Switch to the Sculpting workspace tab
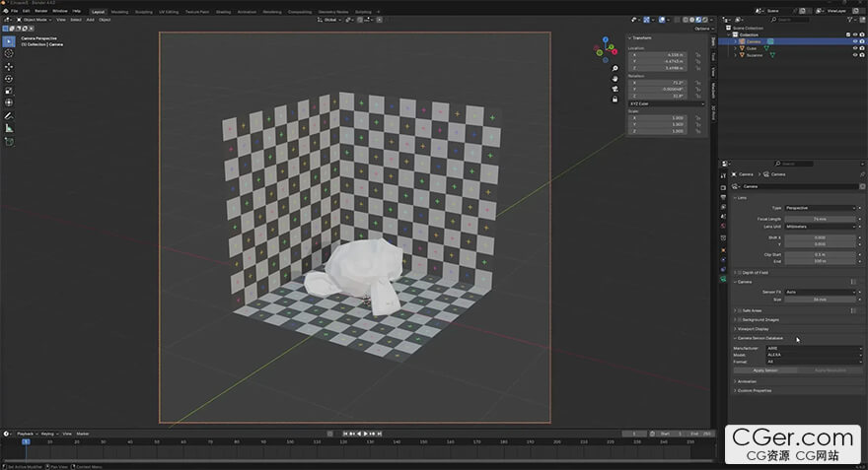868x470 pixels. click(x=143, y=11)
